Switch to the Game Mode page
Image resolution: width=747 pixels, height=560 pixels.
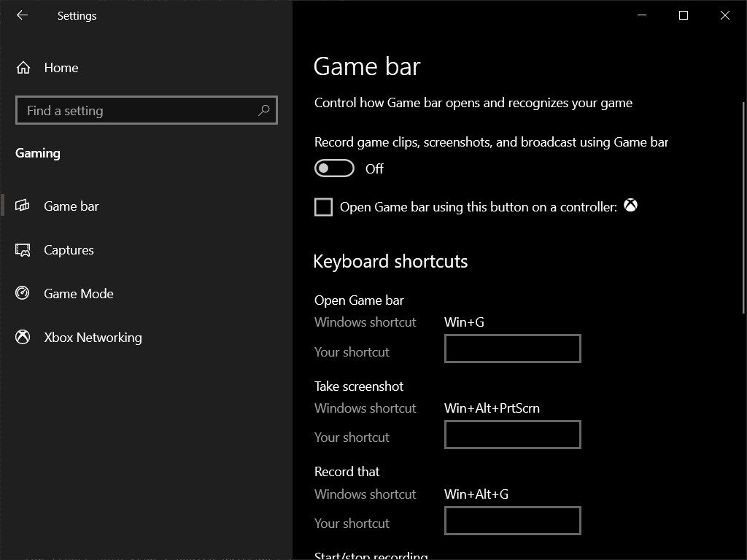[x=78, y=293]
